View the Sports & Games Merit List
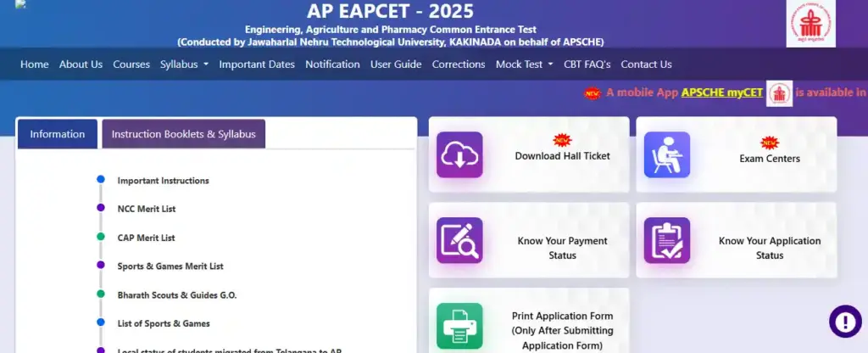The width and height of the screenshot is (868, 353). pos(170,266)
